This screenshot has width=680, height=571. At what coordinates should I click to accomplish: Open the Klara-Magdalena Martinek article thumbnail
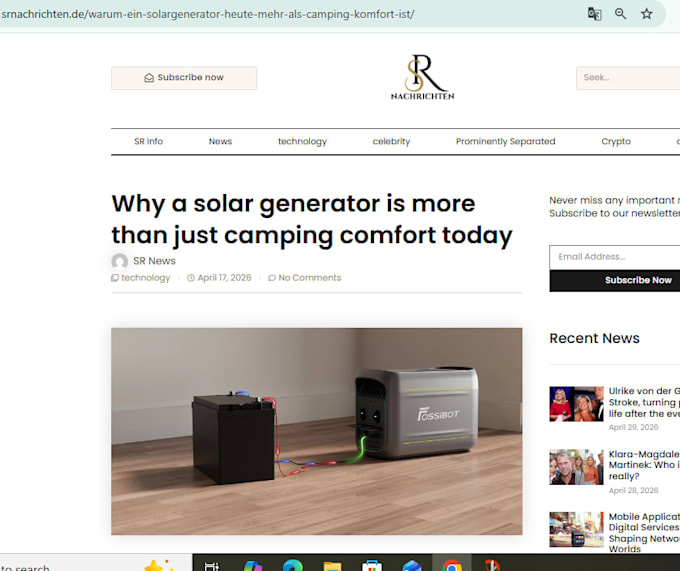click(x=576, y=467)
